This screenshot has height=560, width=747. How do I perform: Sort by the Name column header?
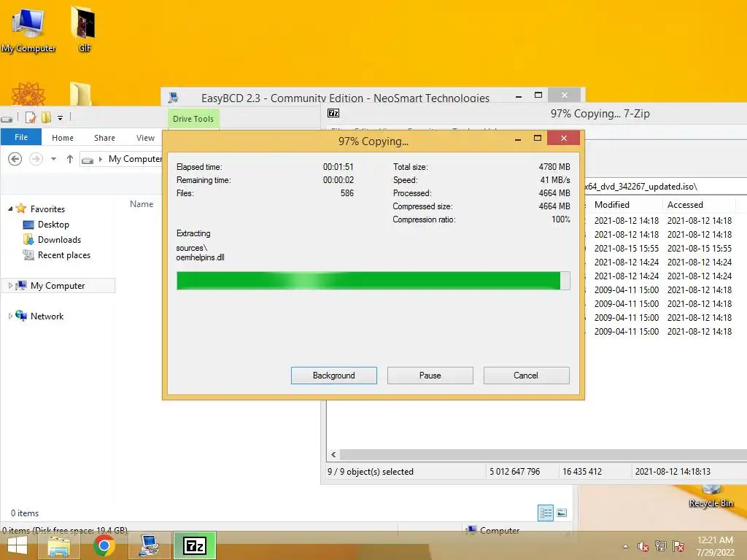(142, 204)
